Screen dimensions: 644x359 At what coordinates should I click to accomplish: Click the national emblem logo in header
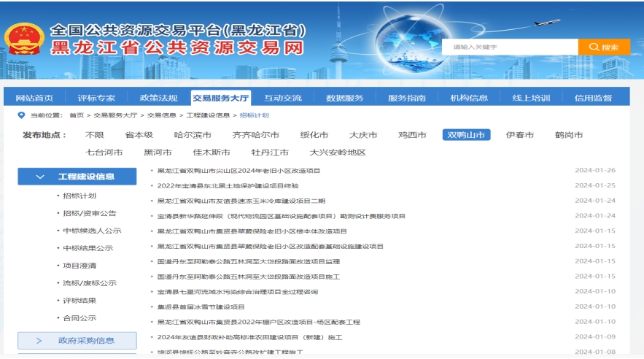pyautogui.click(x=23, y=41)
